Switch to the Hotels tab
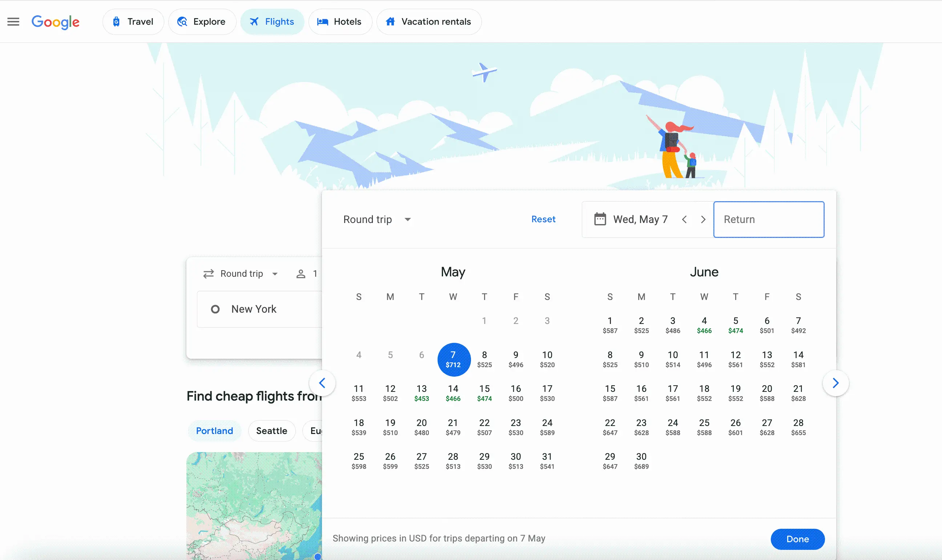Screen dimensions: 942x560 point(340,22)
